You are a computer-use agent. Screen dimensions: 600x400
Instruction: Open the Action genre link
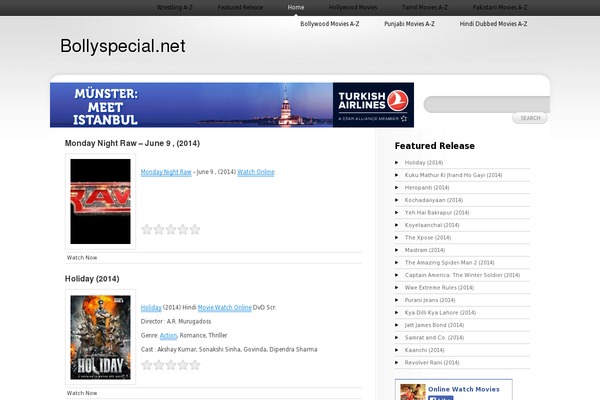(168, 335)
